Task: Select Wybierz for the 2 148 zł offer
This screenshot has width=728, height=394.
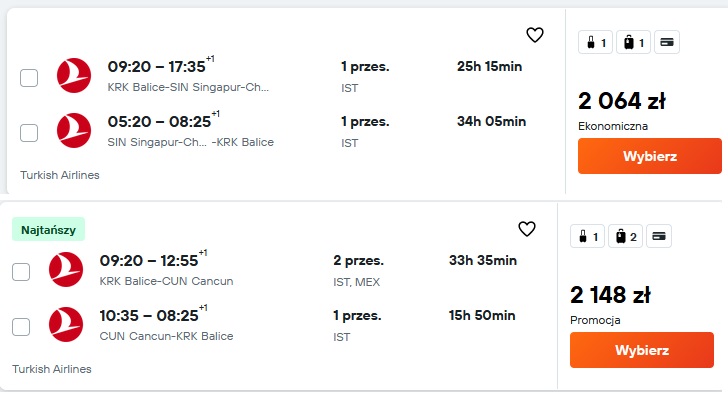Action: (x=642, y=350)
